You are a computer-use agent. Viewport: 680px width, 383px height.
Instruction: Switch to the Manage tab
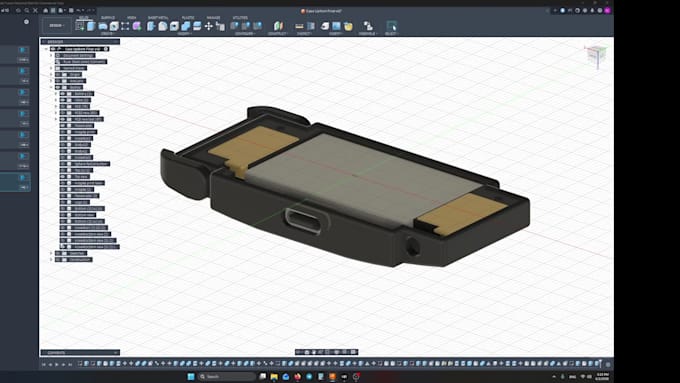(213, 18)
